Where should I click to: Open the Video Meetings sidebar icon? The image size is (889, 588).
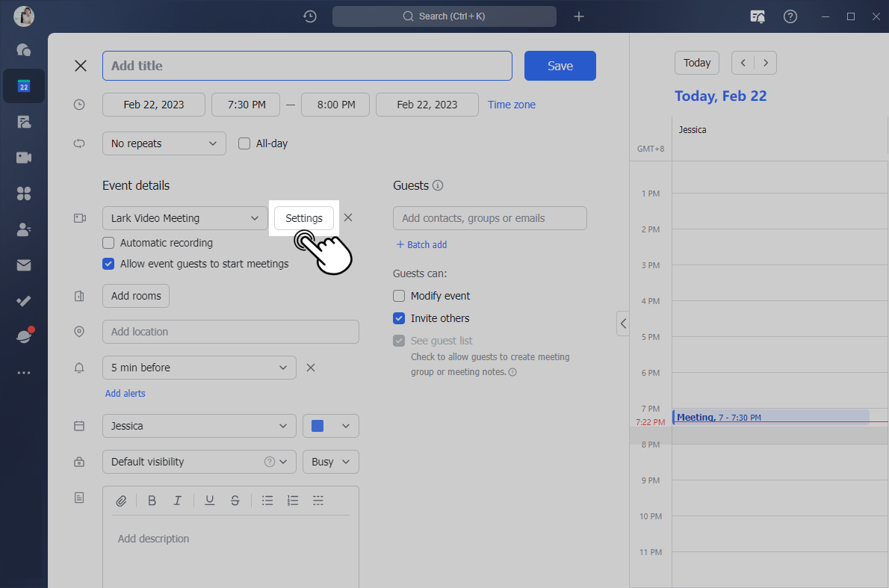24,158
